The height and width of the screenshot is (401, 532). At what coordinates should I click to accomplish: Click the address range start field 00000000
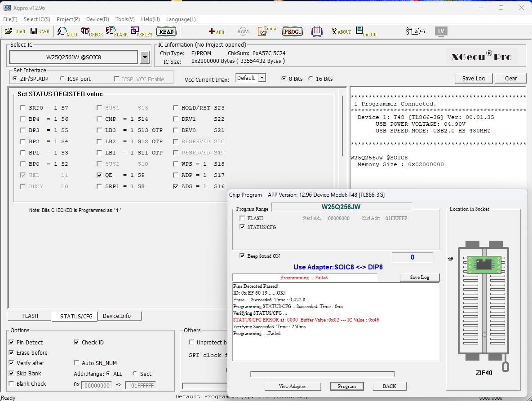coord(97,385)
